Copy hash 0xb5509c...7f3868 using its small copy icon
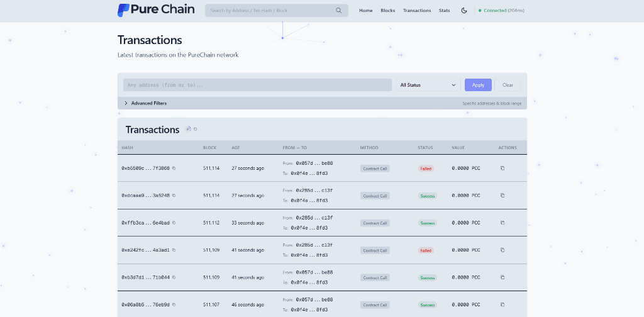Image resolution: width=644 pixels, height=317 pixels. tap(174, 169)
